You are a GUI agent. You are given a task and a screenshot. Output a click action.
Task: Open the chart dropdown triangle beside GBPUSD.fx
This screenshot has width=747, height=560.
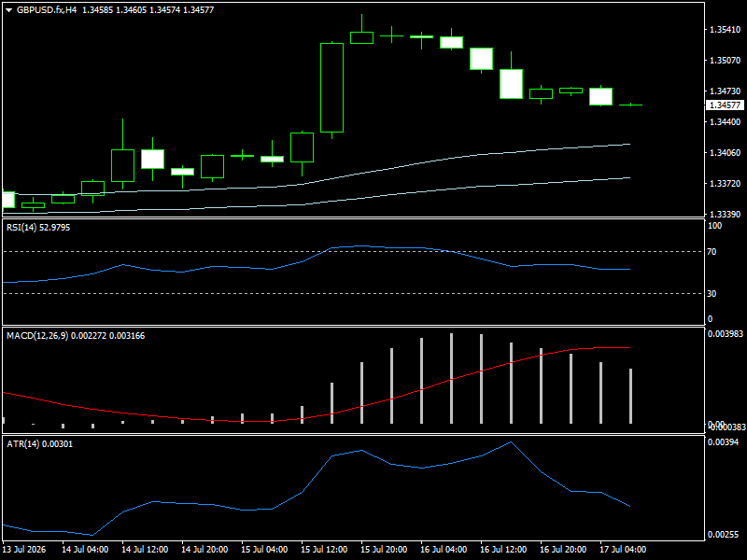[8, 10]
